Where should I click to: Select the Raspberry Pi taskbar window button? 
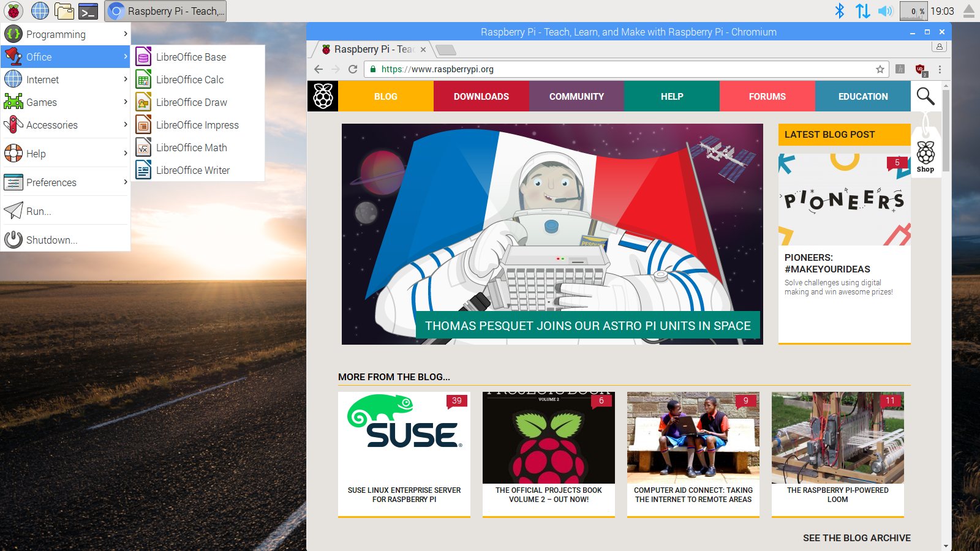166,11
